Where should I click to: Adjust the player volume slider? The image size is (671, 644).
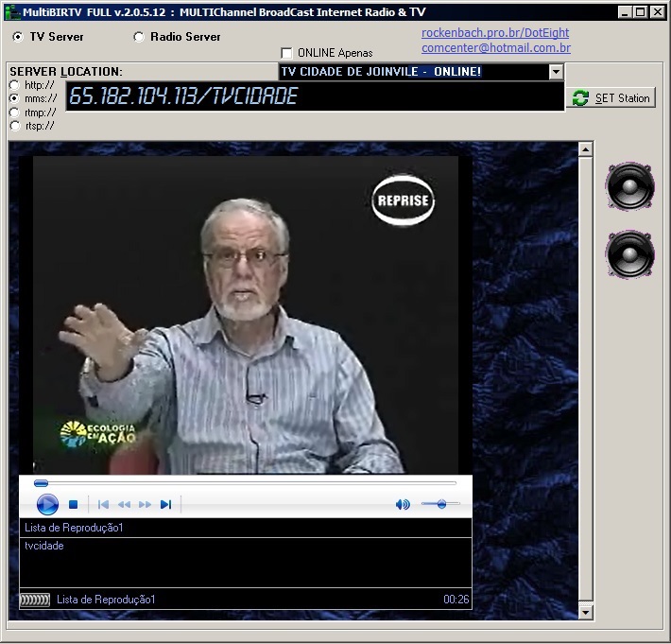point(440,505)
